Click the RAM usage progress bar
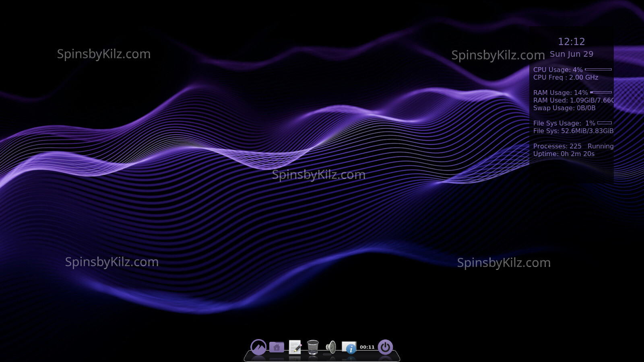The image size is (644, 362). [601, 93]
